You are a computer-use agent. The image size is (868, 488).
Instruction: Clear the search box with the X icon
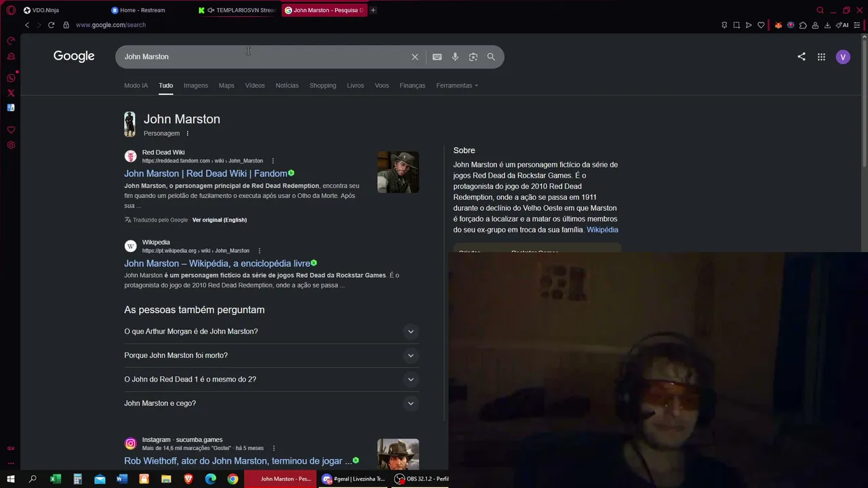click(415, 57)
